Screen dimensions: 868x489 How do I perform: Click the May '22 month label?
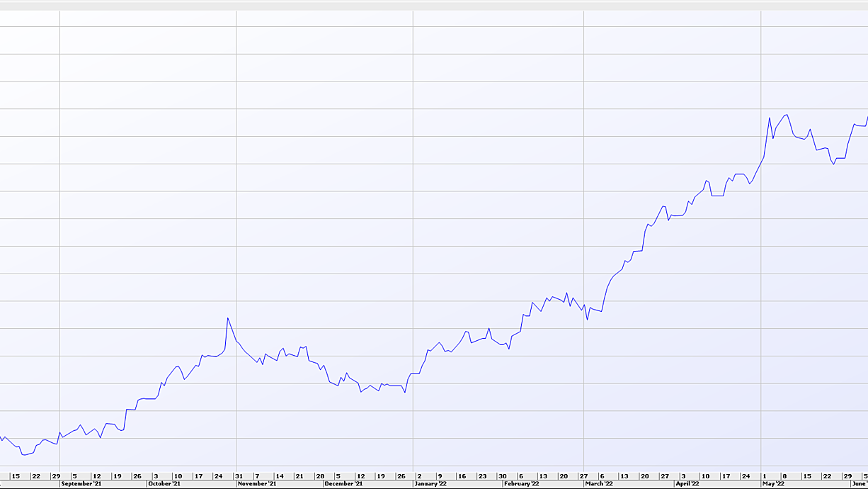pos(774,484)
